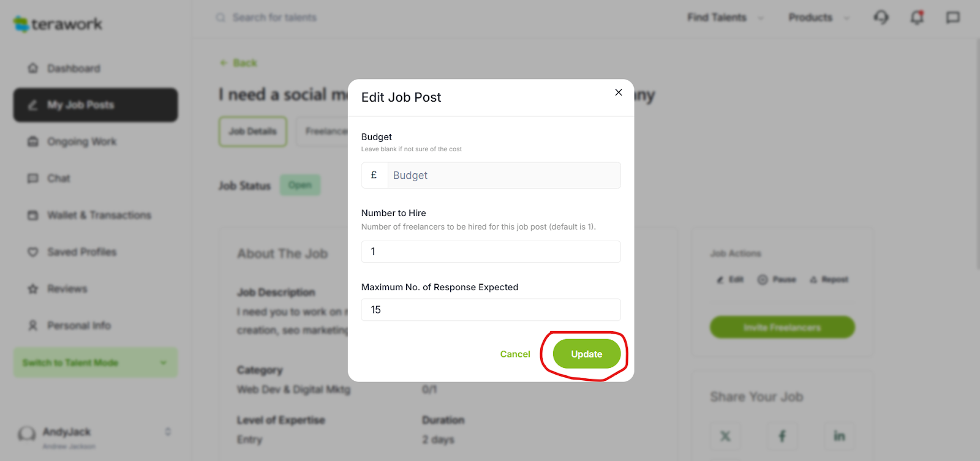Click the Budget input field
This screenshot has height=461, width=980.
click(x=503, y=175)
